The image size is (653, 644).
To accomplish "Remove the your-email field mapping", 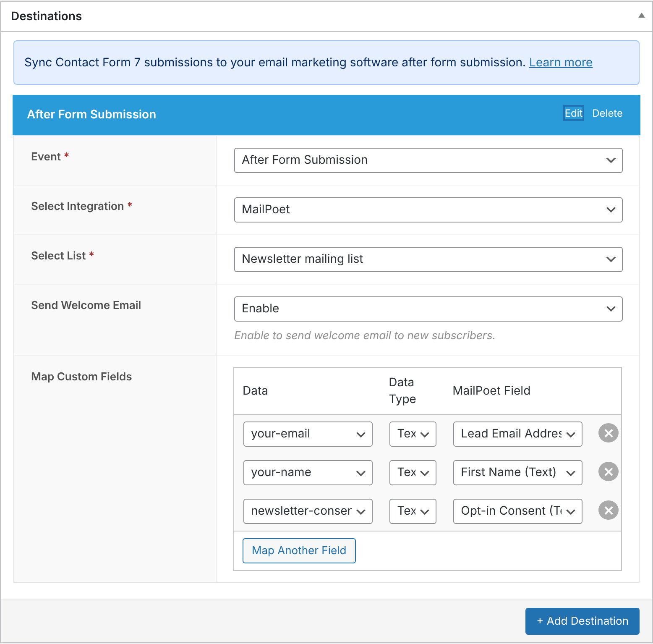I will (608, 433).
